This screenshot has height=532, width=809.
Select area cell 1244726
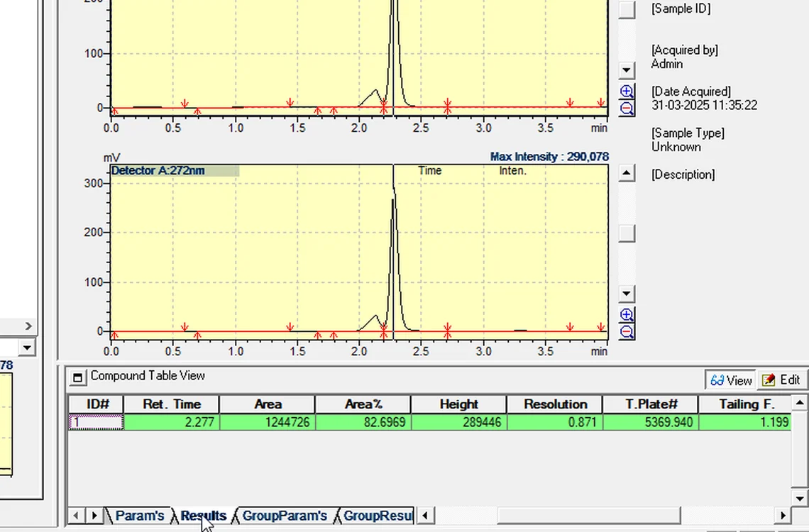pyautogui.click(x=268, y=422)
